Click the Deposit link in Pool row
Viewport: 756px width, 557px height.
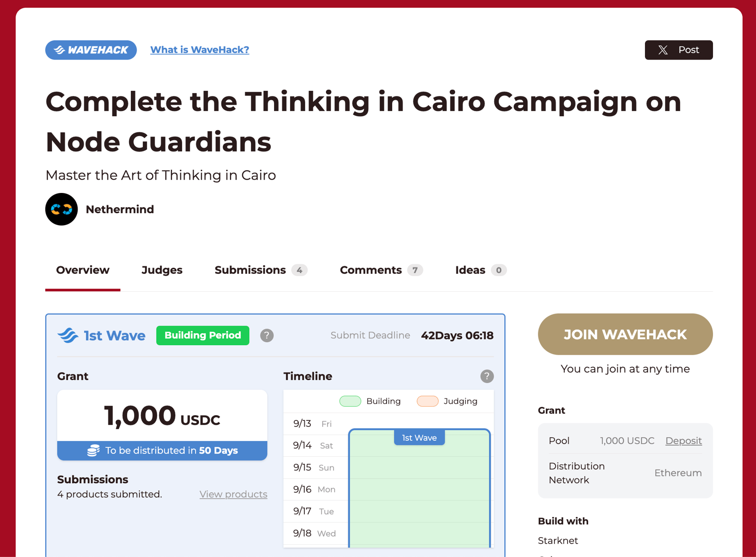(x=684, y=441)
